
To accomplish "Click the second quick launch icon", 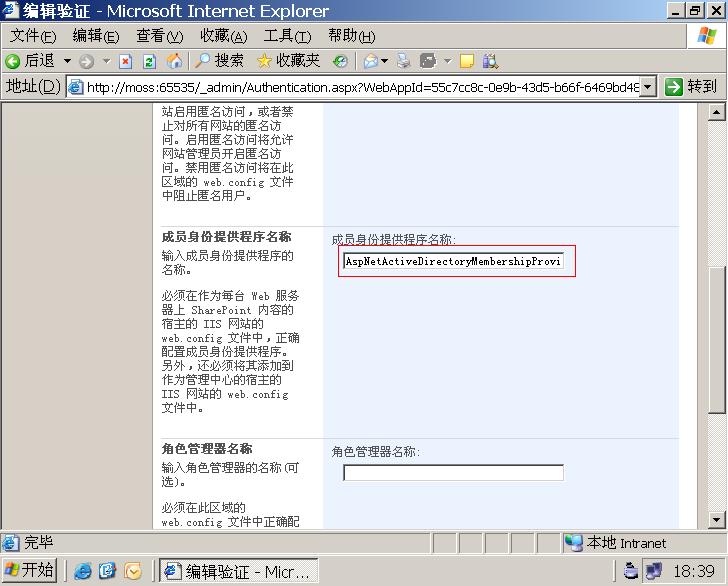I will (107, 571).
